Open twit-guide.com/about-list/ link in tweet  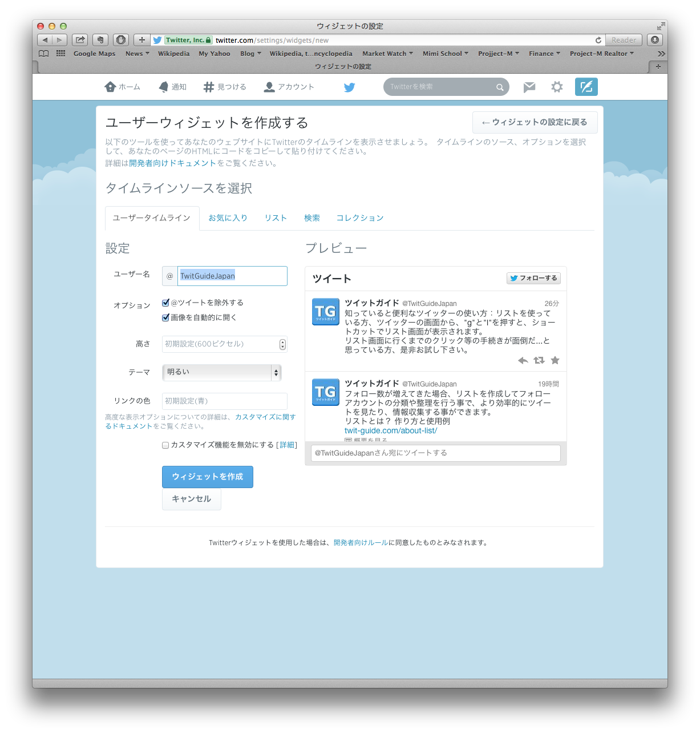[x=391, y=430]
